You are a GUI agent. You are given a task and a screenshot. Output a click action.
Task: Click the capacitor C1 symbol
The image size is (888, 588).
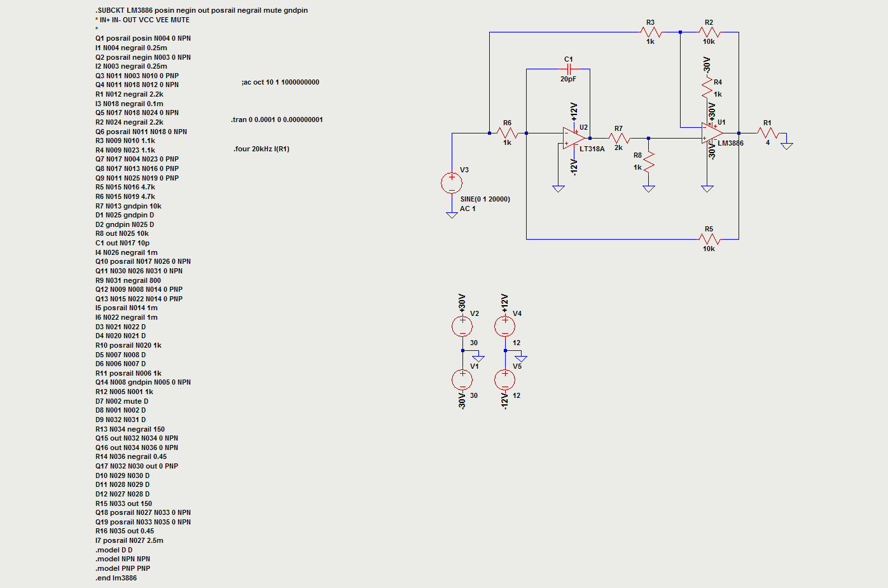tap(569, 69)
